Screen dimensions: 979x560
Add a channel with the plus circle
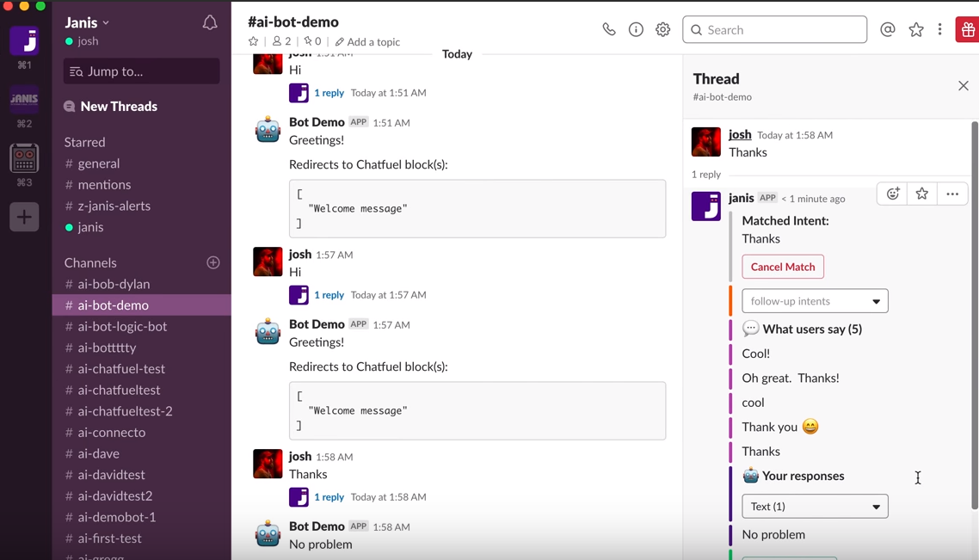(x=212, y=262)
